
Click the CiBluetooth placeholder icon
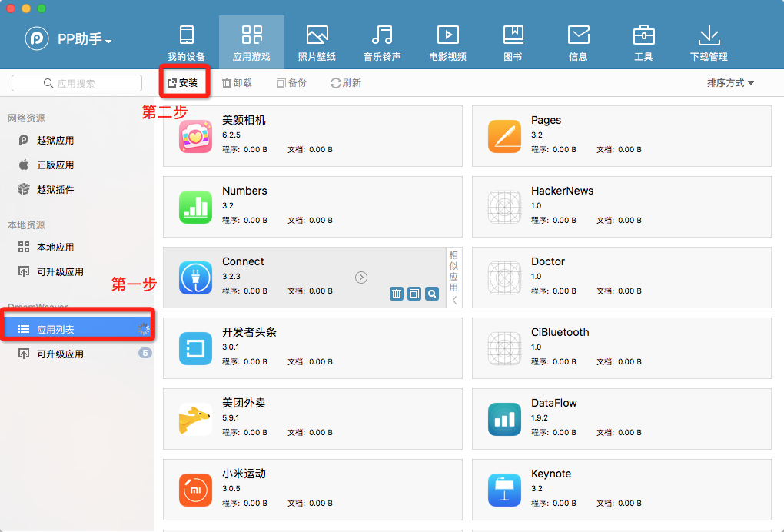click(x=504, y=348)
